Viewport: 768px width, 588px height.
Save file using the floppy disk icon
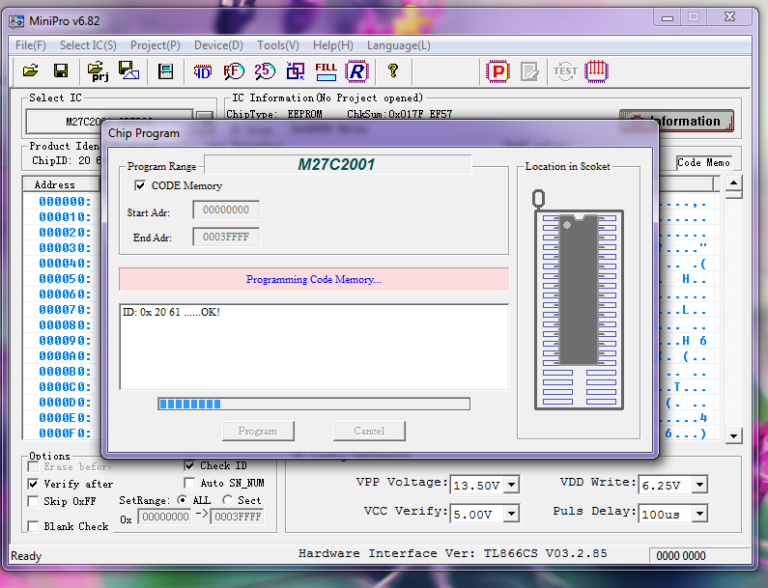pos(61,71)
